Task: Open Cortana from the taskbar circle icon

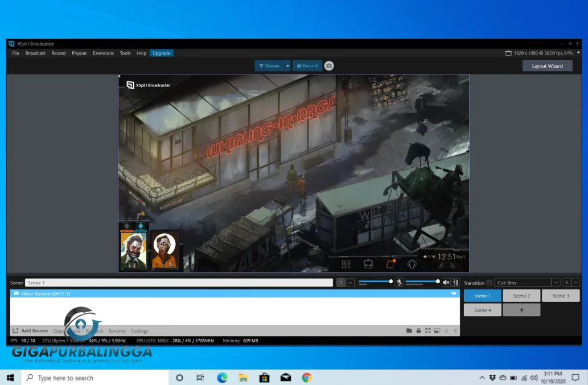Action: [179, 378]
